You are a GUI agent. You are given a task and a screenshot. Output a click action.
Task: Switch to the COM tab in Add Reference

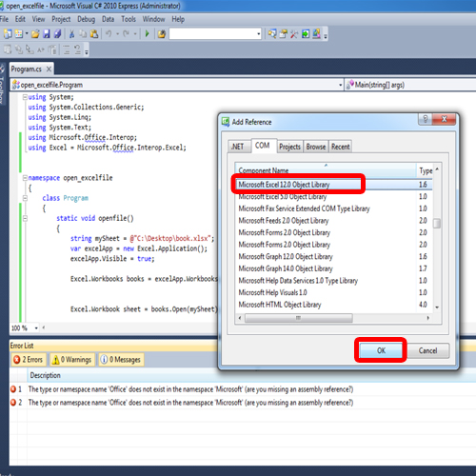263,146
